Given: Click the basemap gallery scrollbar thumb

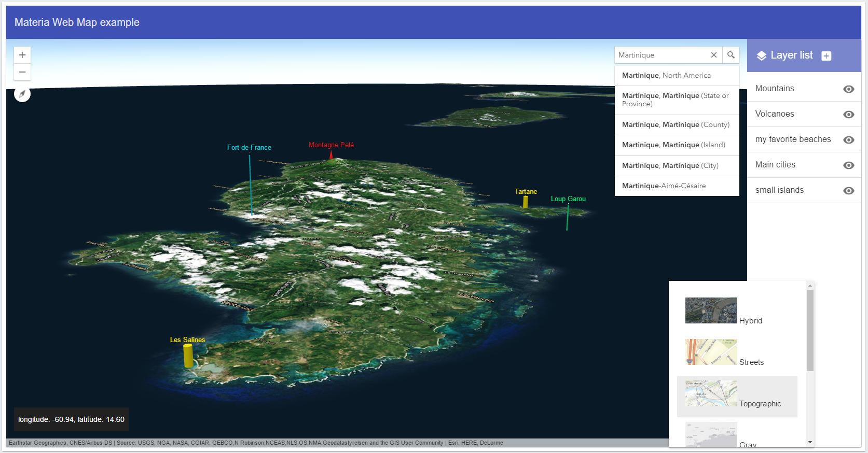Looking at the screenshot, I should click(x=810, y=330).
